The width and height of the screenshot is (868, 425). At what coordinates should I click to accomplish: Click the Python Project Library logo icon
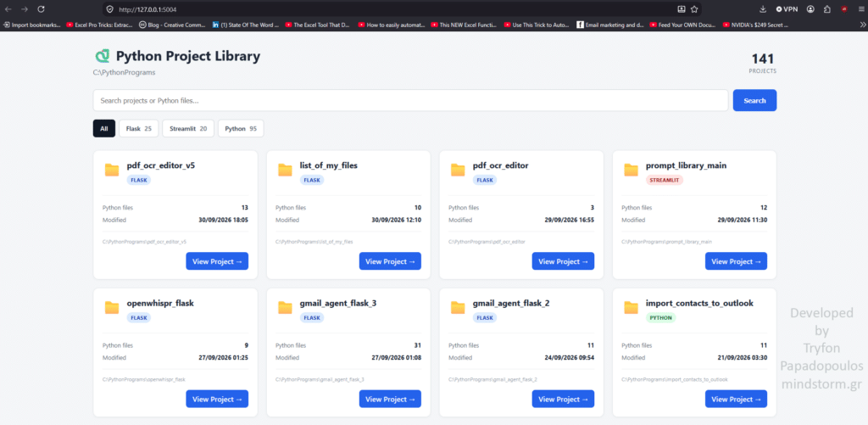[x=103, y=56]
